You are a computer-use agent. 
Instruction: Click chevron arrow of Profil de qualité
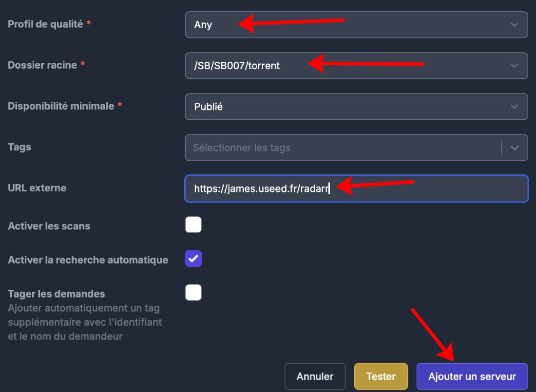[x=514, y=25]
